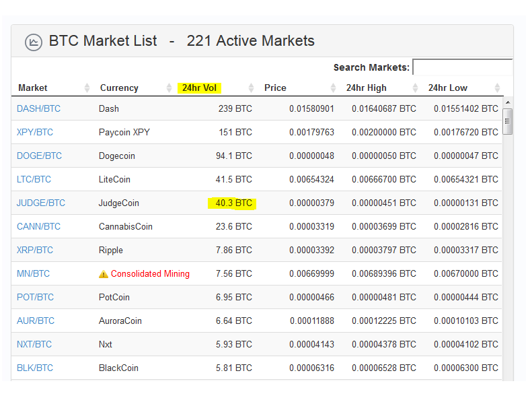This screenshot has height=400, width=532.
Task: Open the MN/BTC market link
Action: [33, 273]
